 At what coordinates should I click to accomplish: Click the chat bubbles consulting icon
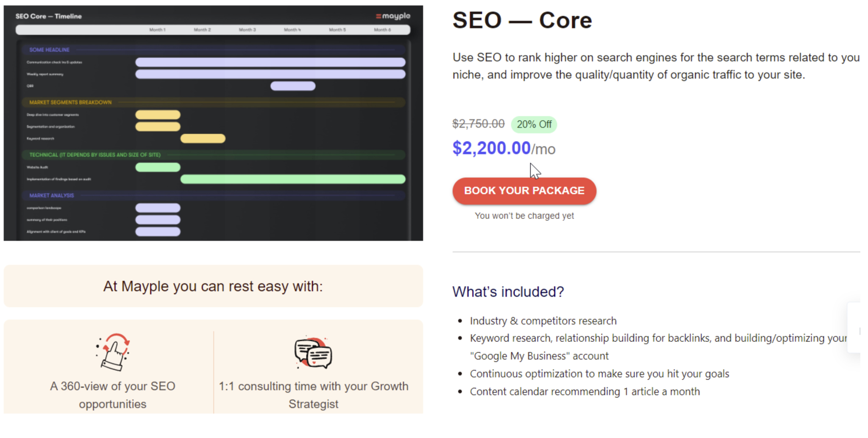(x=313, y=352)
